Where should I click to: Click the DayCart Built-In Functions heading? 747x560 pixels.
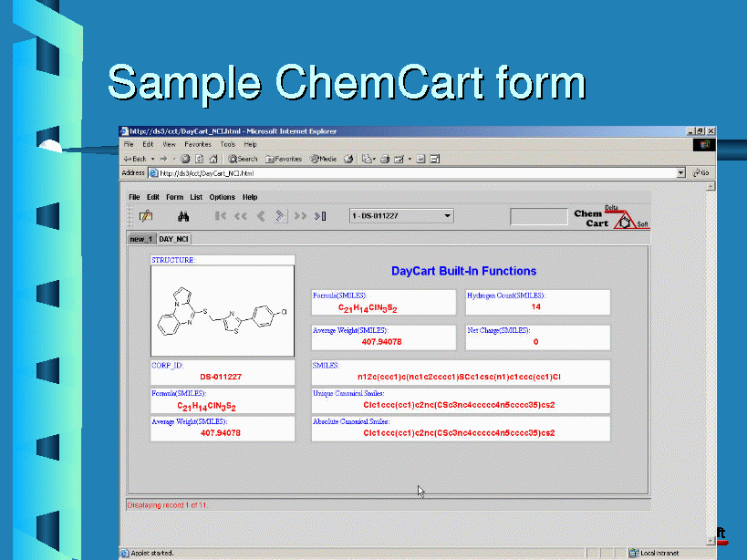tap(463, 271)
